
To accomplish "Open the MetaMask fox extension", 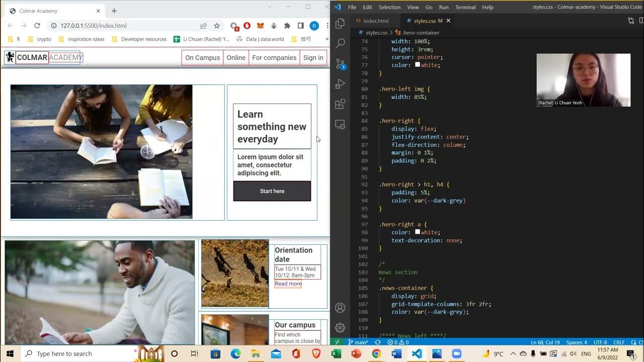I will coord(260,26).
